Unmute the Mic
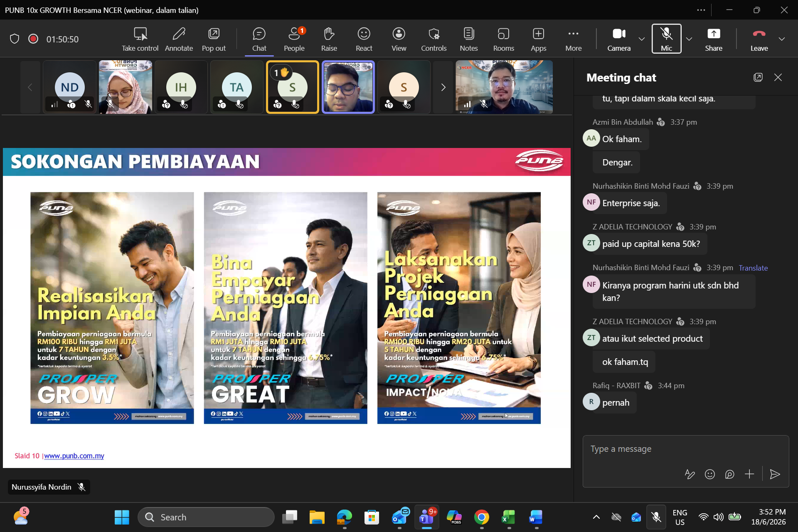This screenshot has height=532, width=798. tap(666, 39)
